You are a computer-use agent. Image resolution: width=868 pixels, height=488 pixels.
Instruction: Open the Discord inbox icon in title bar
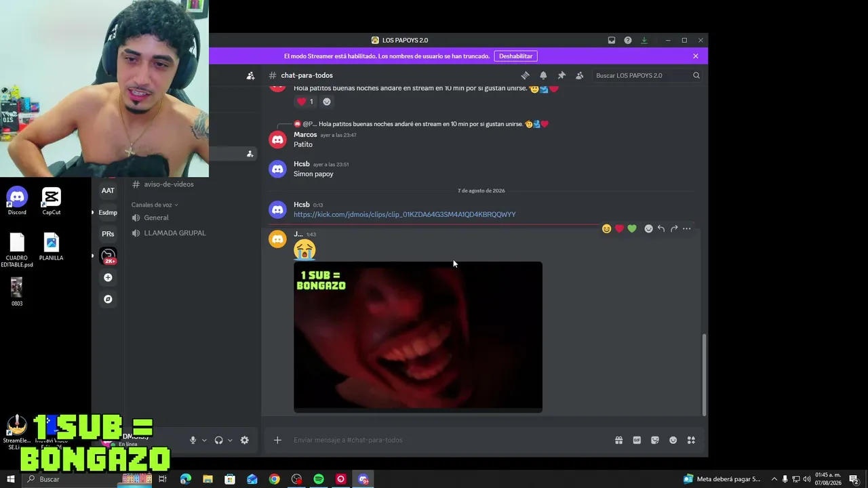click(x=612, y=40)
